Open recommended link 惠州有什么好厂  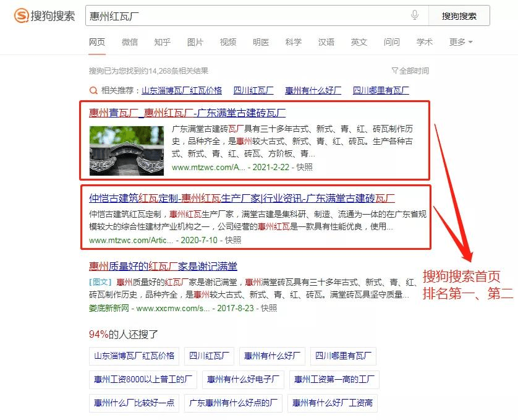(313, 90)
